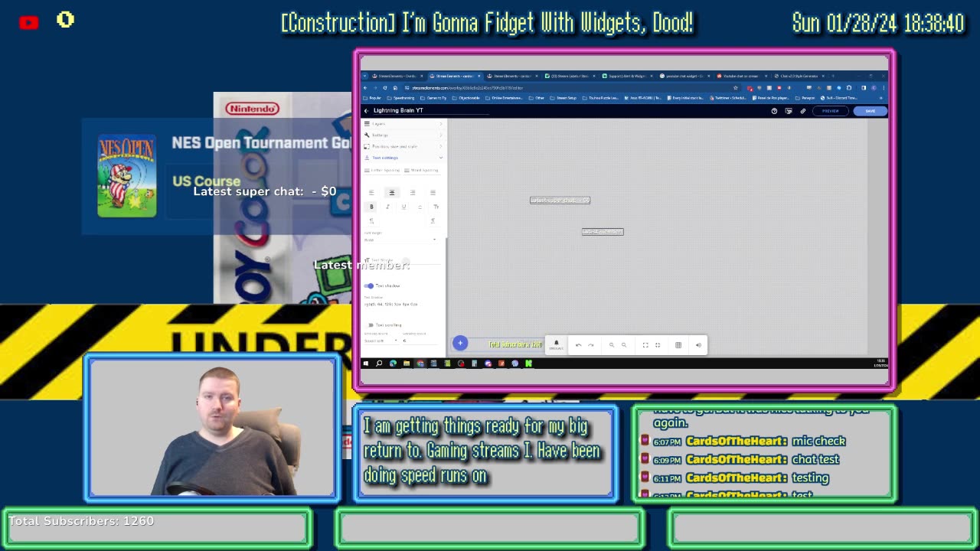Image resolution: width=980 pixels, height=551 pixels.
Task: Toggle the Text scrolling switch
Action: click(x=369, y=325)
